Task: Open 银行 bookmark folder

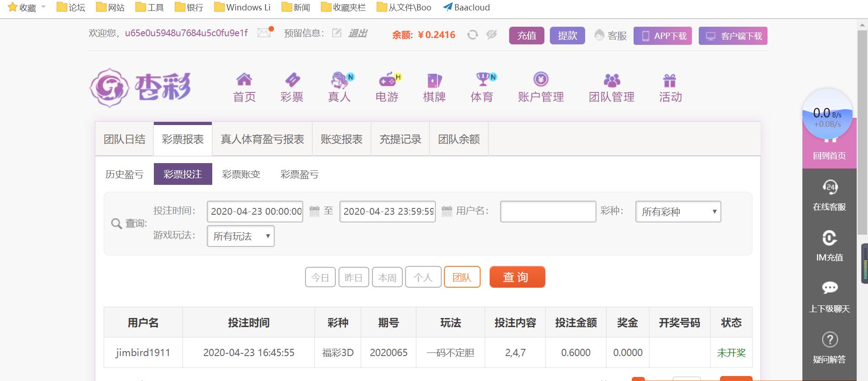Action: [189, 7]
